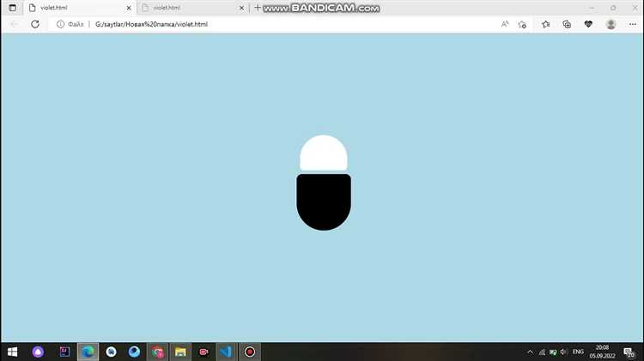Open File Explorer from taskbar

(x=180, y=352)
